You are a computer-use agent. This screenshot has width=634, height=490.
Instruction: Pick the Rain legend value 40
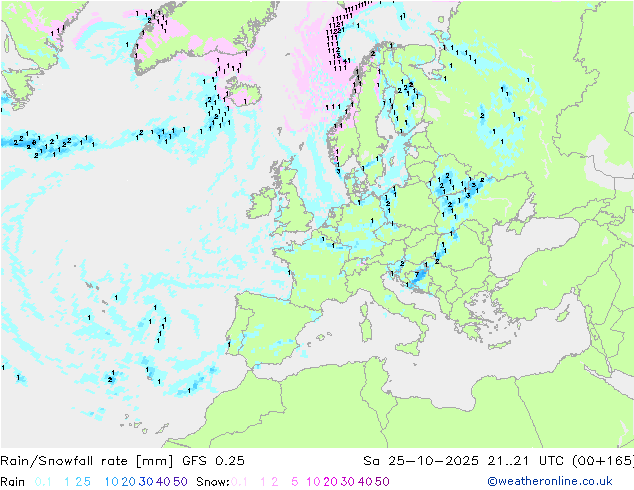point(163,482)
